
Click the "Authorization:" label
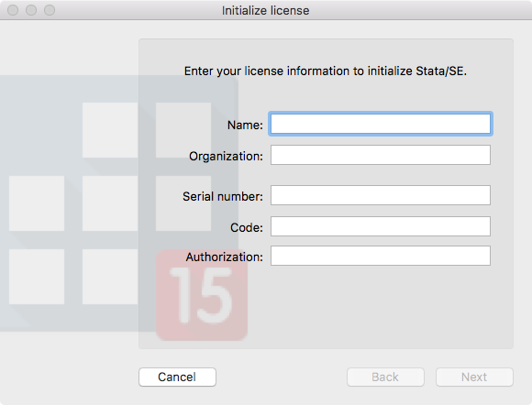(x=225, y=257)
